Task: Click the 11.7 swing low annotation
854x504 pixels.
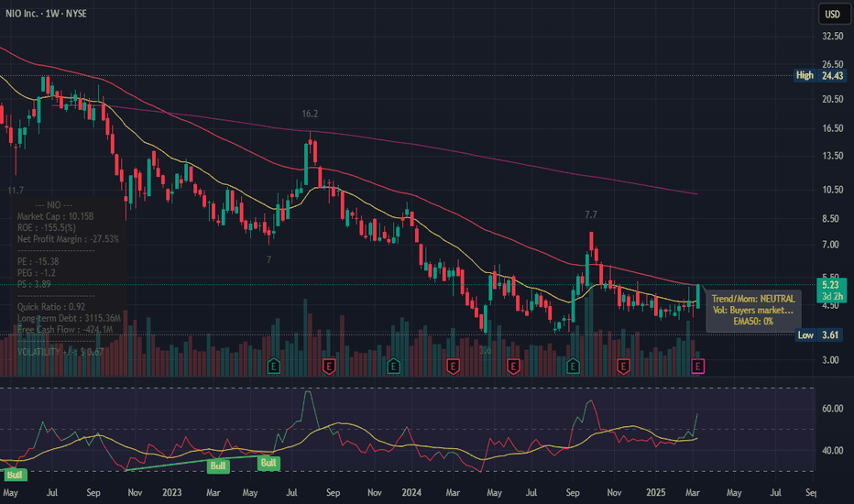Action: (16, 191)
